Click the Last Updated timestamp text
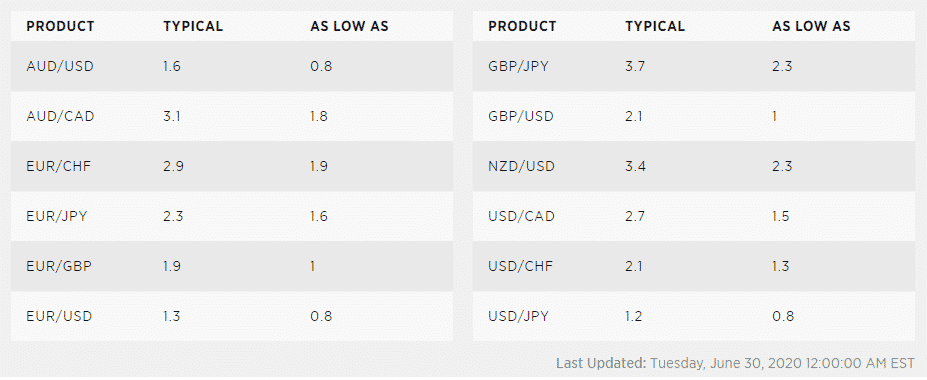This screenshot has width=927, height=380. 735,363
